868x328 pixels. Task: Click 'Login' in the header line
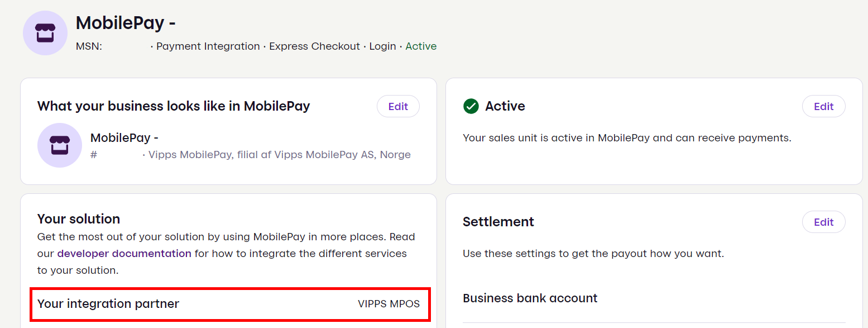[x=382, y=46]
